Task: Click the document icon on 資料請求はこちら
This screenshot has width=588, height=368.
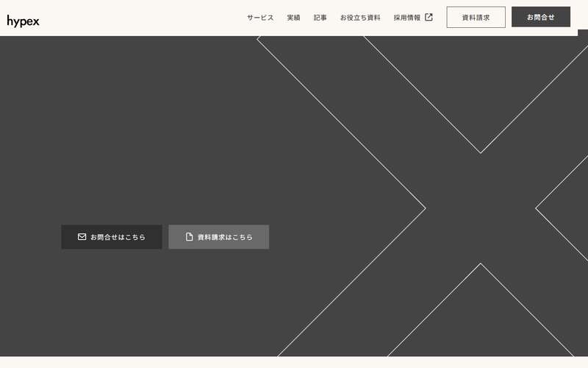Action: 190,236
